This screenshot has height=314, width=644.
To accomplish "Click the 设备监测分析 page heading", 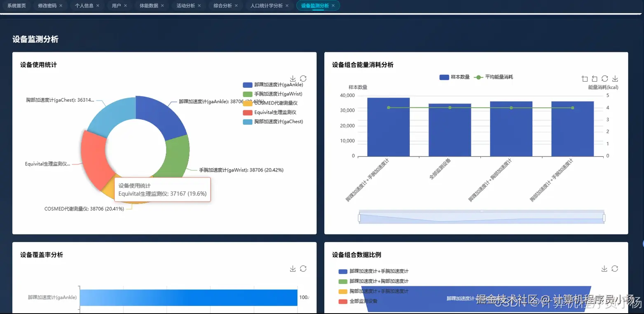I will 35,40.
